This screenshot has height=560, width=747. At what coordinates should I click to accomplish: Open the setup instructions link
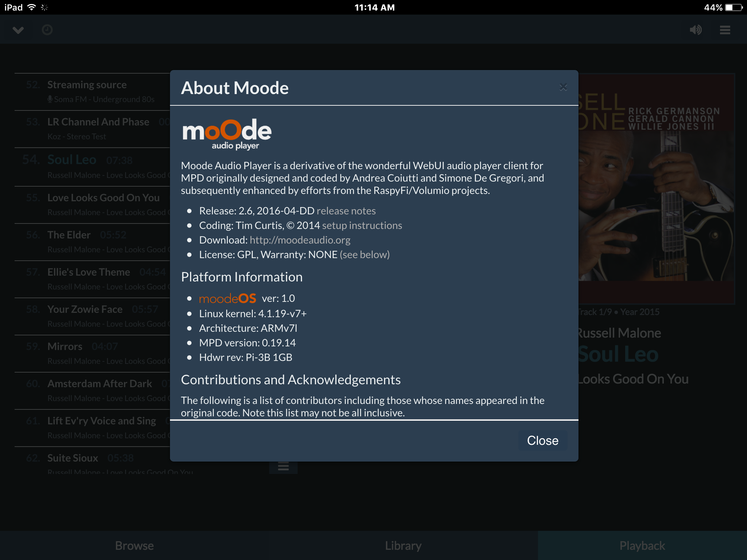click(x=362, y=225)
